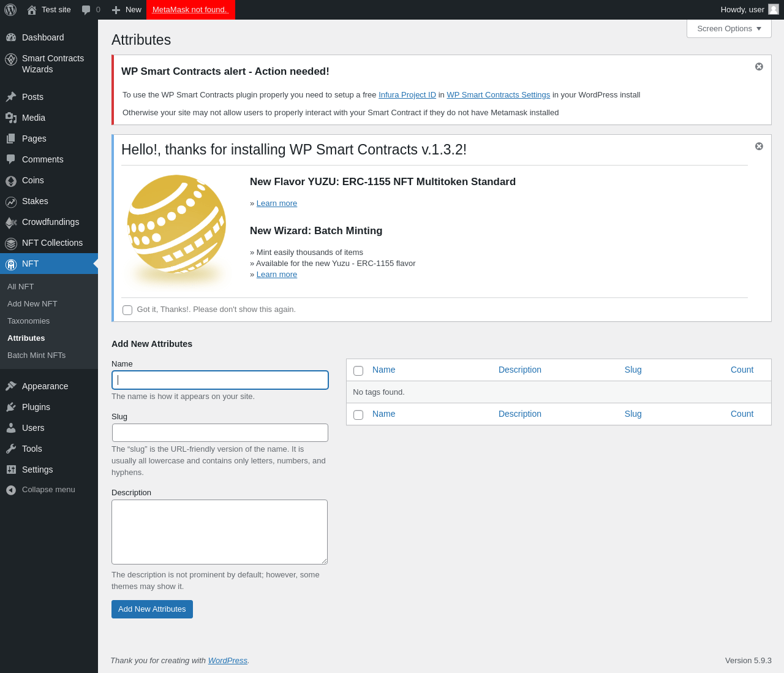The height and width of the screenshot is (673, 784).
Task: Open the WP Smart Contracts Settings link
Action: point(499,95)
